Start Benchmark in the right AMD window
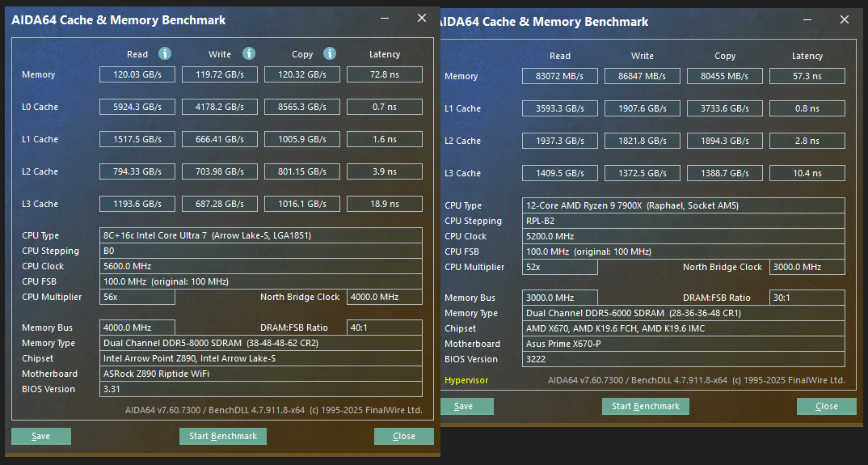 pos(646,406)
